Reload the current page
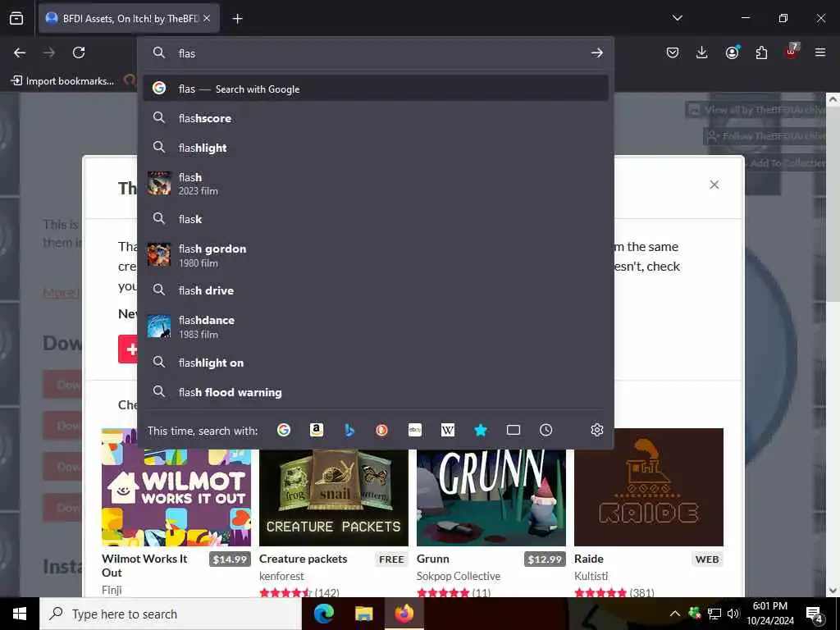This screenshot has width=840, height=630. 79,52
